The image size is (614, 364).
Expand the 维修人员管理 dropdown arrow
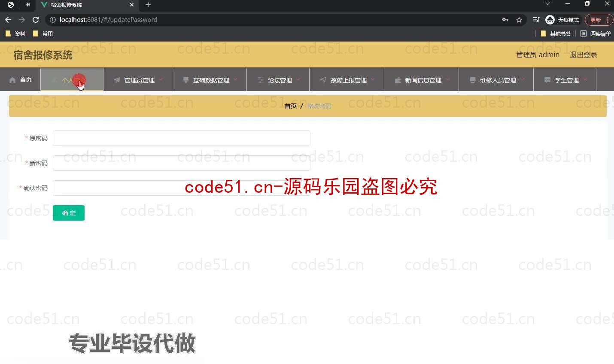pyautogui.click(x=523, y=79)
